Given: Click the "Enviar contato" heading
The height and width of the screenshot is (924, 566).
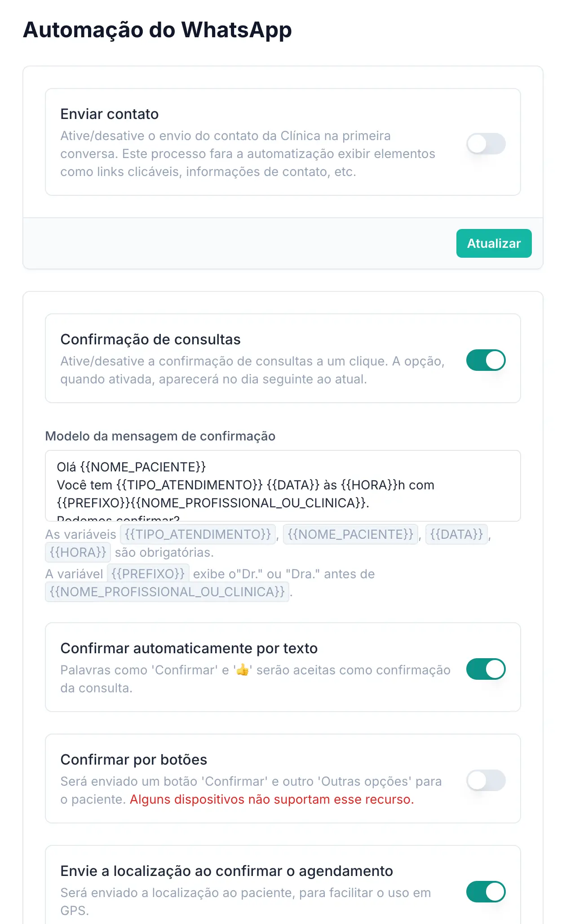Looking at the screenshot, I should (x=110, y=114).
